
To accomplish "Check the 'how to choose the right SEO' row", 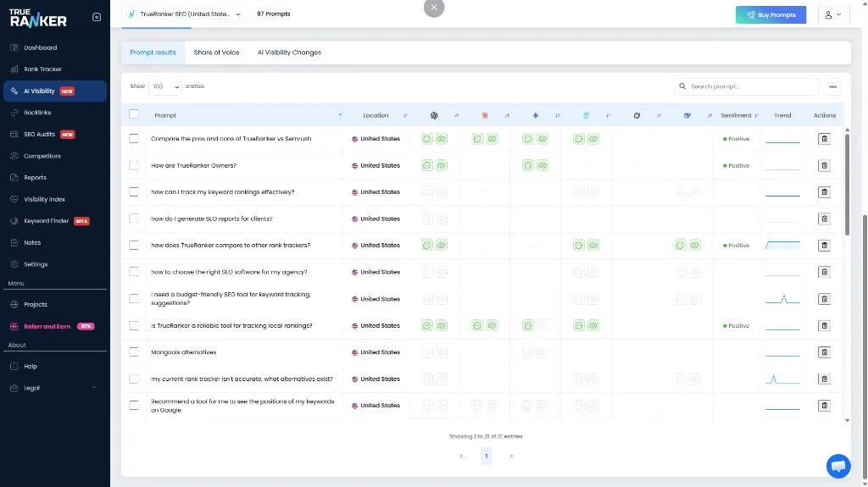I will point(133,271).
